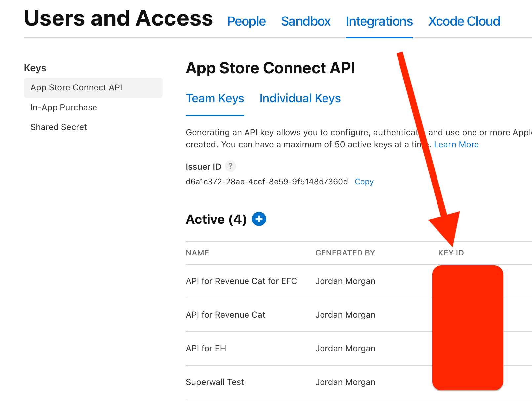This screenshot has height=408, width=532.
Task: Open Shared Secret in sidebar
Action: 59,127
